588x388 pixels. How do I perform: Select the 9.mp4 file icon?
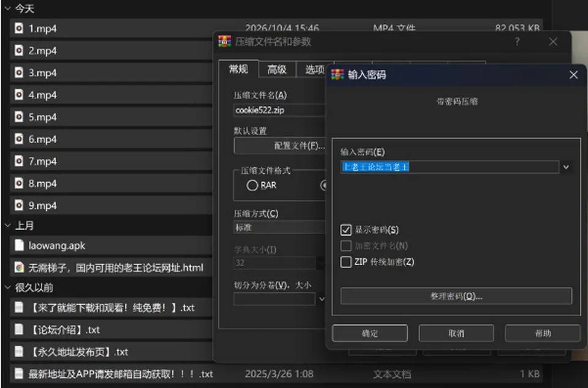pyautogui.click(x=19, y=205)
